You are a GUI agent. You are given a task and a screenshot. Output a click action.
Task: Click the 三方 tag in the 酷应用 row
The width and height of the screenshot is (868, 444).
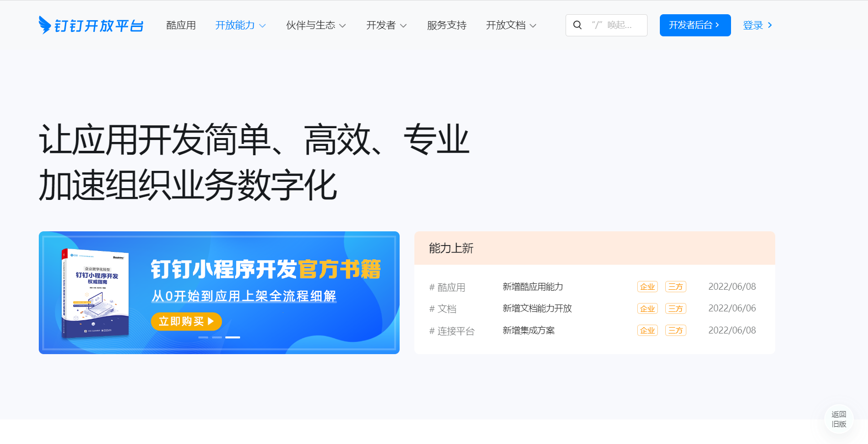676,287
